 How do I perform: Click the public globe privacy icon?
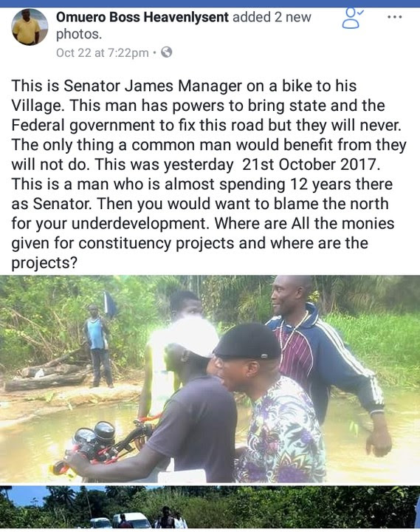click(166, 52)
